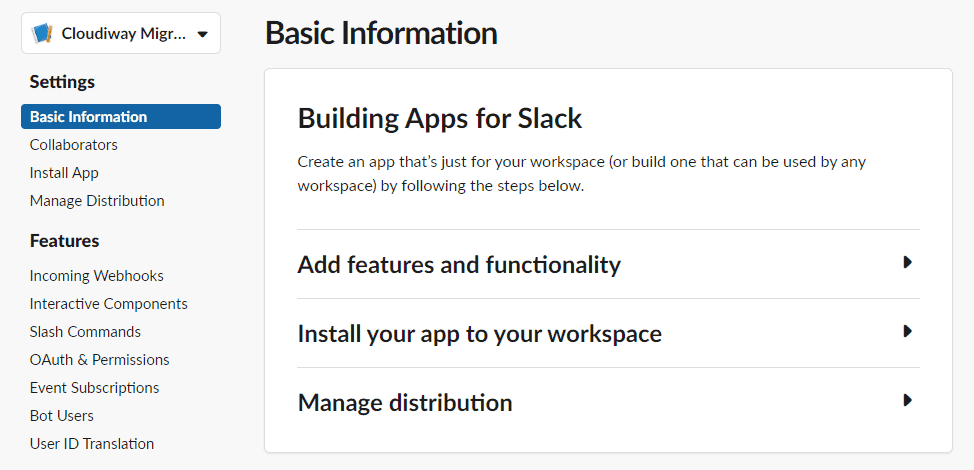Expand arrow for Add features and functionality
Viewport: 974px width, 470px height.
(908, 263)
